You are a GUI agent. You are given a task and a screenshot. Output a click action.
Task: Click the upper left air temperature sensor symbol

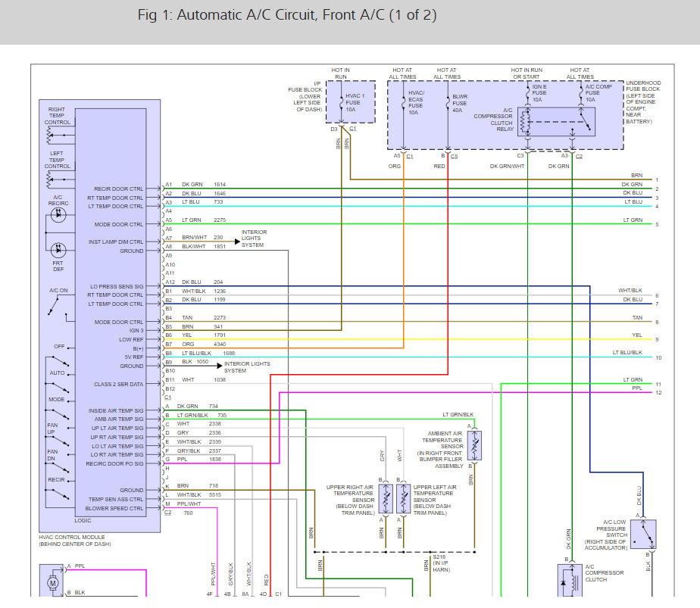pyautogui.click(x=403, y=498)
